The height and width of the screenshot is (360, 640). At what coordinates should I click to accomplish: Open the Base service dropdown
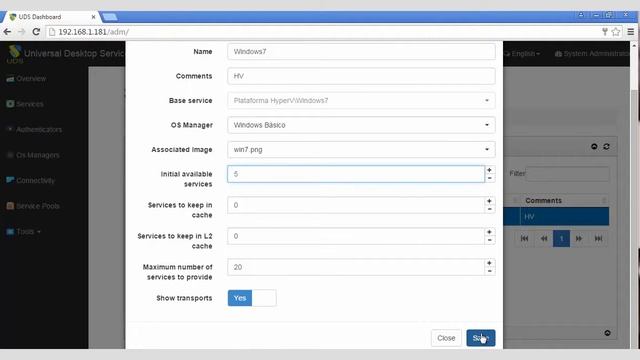tap(361, 100)
